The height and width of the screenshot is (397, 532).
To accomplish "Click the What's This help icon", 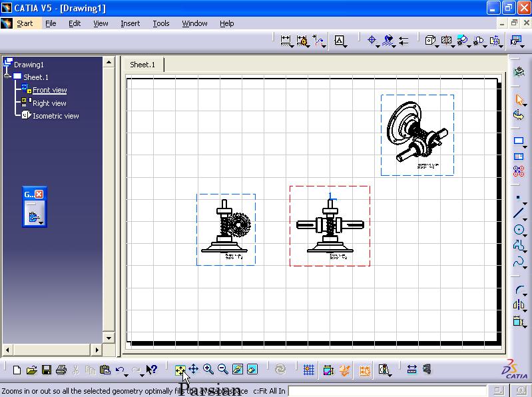I will (152, 369).
